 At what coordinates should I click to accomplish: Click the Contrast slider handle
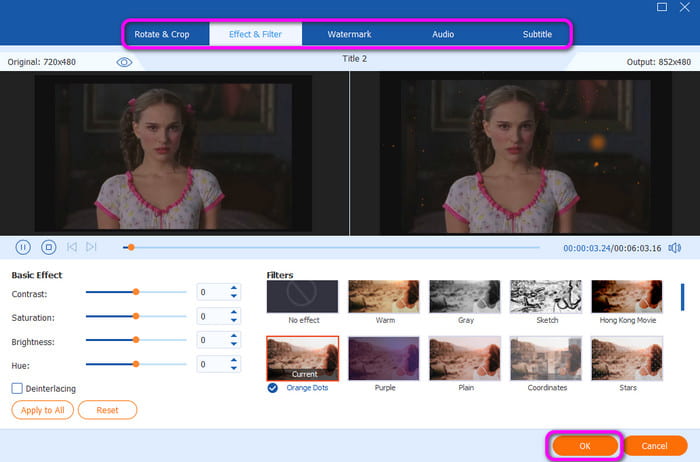coord(136,292)
